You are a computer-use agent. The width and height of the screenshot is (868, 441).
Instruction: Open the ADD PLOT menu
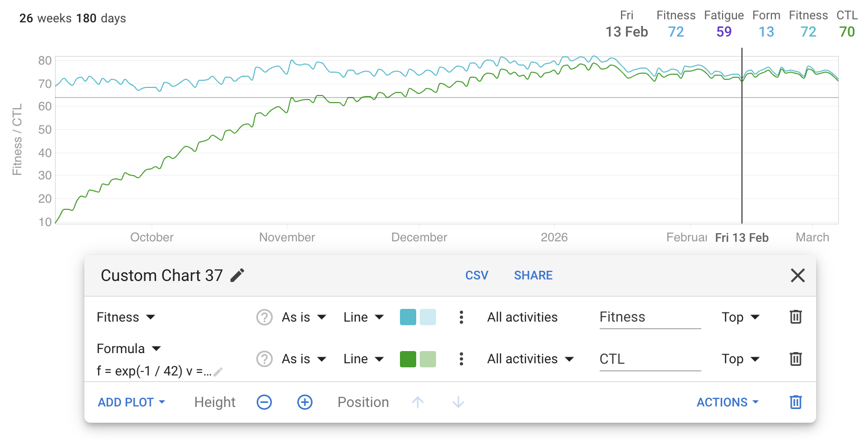(131, 402)
